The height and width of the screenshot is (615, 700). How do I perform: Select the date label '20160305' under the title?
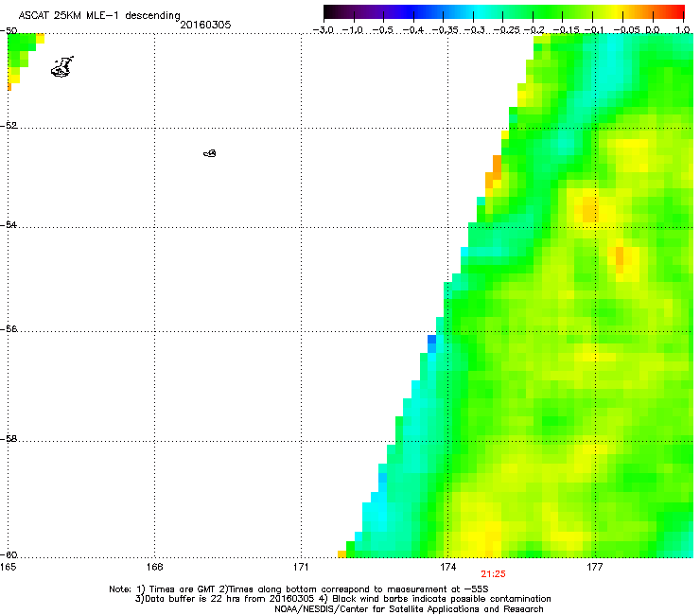pos(205,25)
